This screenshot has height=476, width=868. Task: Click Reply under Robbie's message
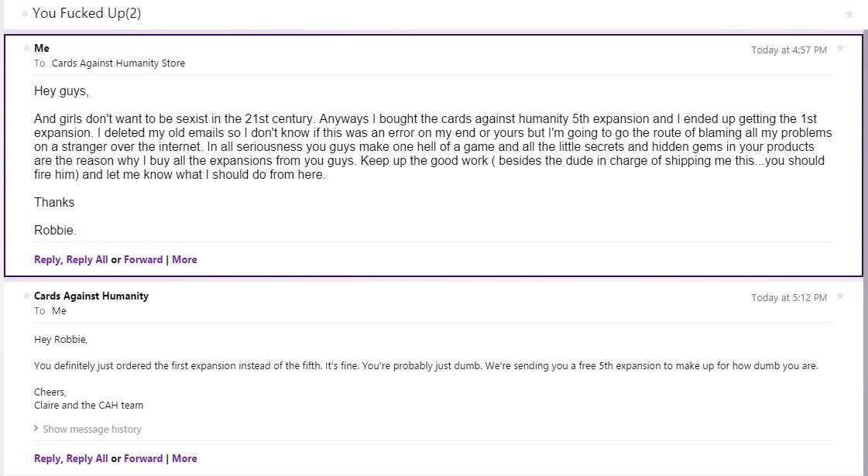click(x=47, y=259)
